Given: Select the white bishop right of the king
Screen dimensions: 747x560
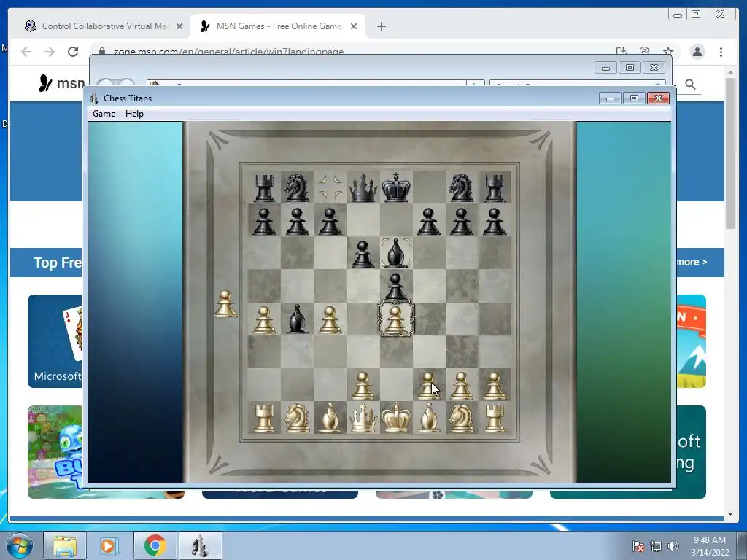Looking at the screenshot, I should tap(429, 418).
